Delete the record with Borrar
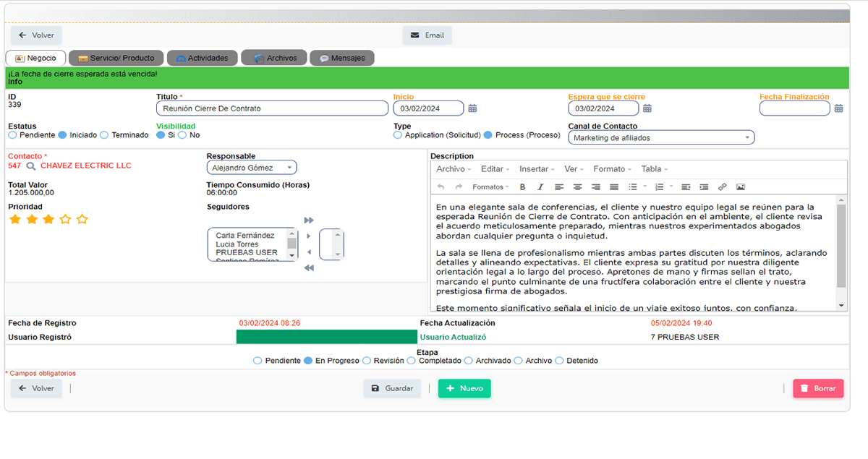 click(x=818, y=388)
